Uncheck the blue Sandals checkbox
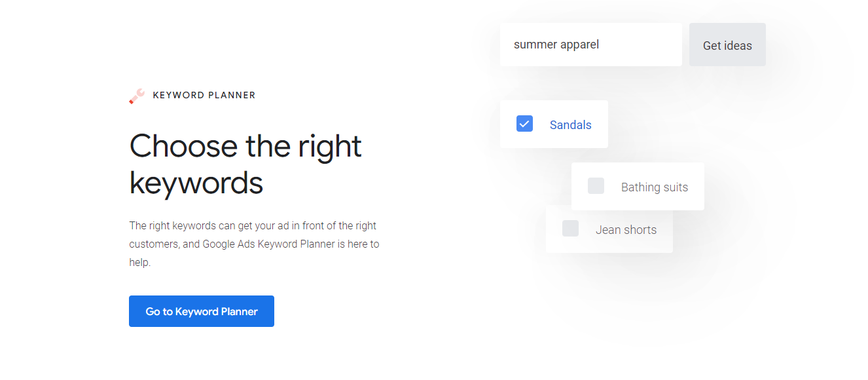The height and width of the screenshot is (380, 868). pos(524,124)
